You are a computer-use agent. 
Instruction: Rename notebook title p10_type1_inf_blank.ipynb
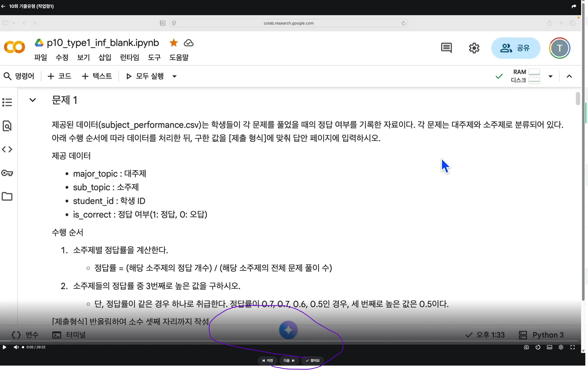pos(103,43)
